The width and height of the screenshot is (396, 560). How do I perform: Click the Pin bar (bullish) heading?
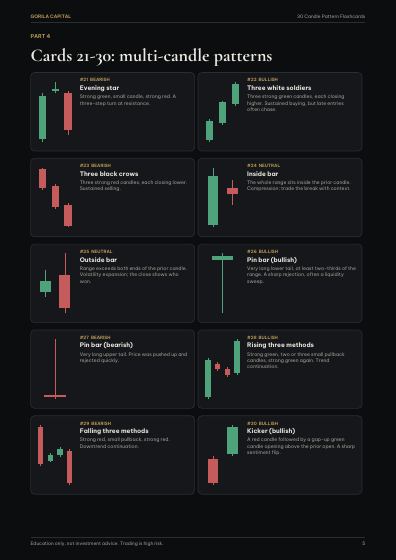coord(272,260)
